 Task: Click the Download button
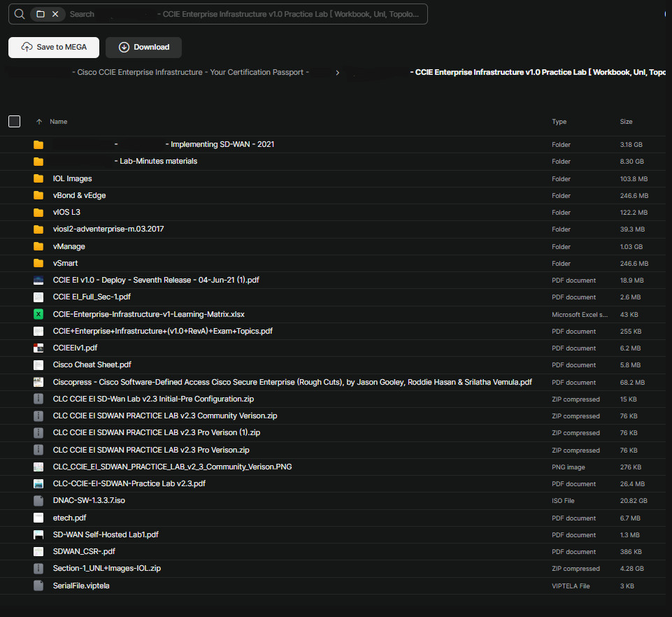143,47
